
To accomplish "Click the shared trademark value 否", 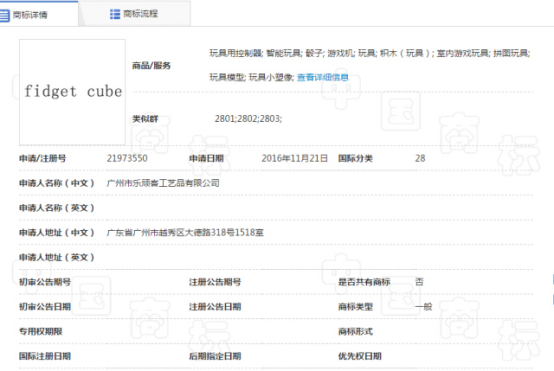I will tap(419, 282).
